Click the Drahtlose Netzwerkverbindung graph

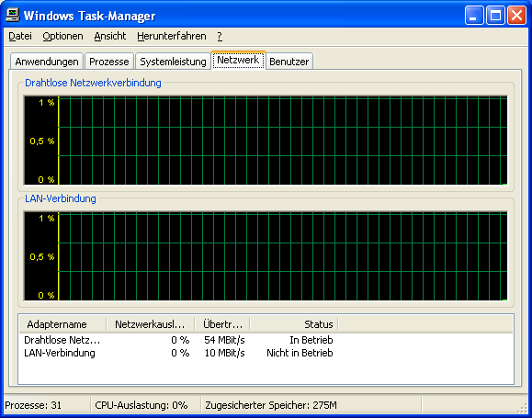266,141
